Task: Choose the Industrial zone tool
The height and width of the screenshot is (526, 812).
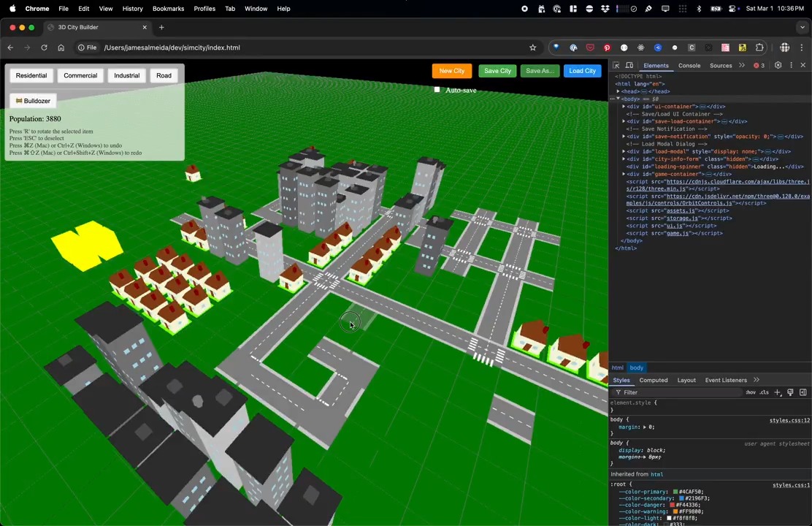Action: pos(127,76)
